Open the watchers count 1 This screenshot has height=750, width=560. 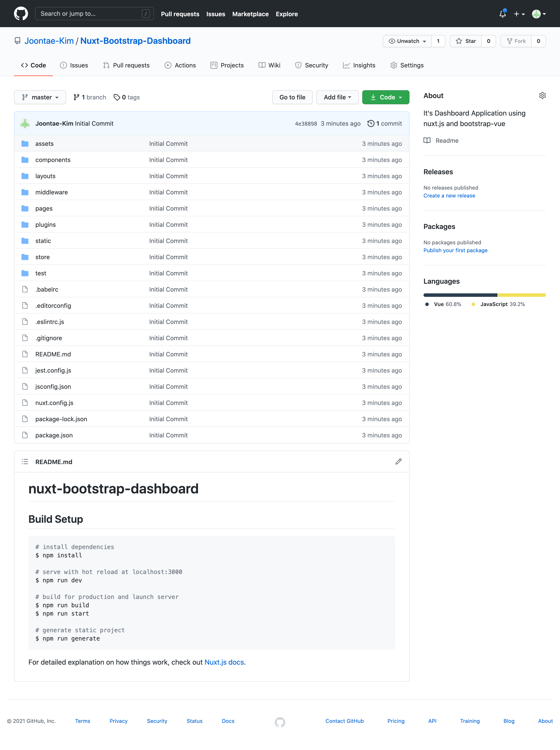tap(438, 41)
